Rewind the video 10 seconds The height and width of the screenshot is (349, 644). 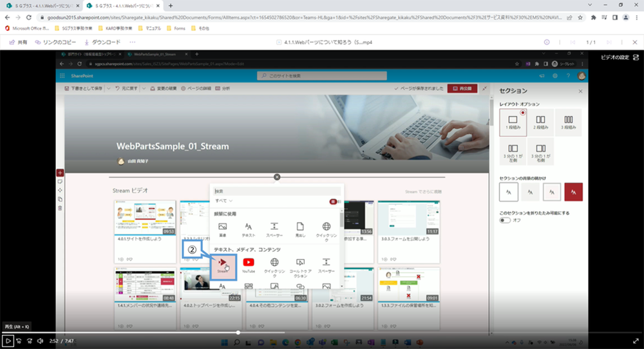[x=19, y=341]
